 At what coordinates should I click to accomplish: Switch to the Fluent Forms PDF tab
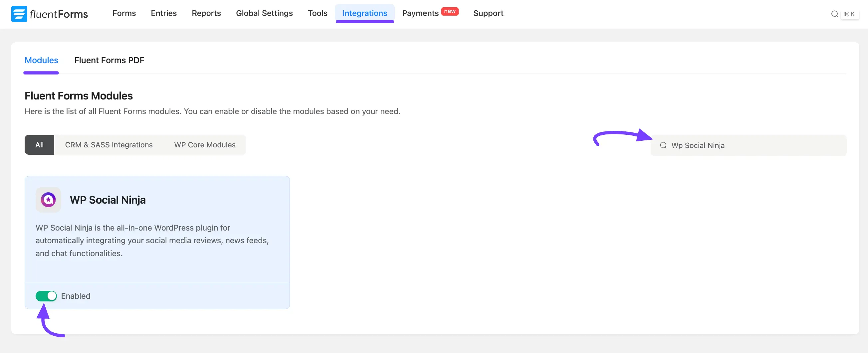tap(109, 60)
